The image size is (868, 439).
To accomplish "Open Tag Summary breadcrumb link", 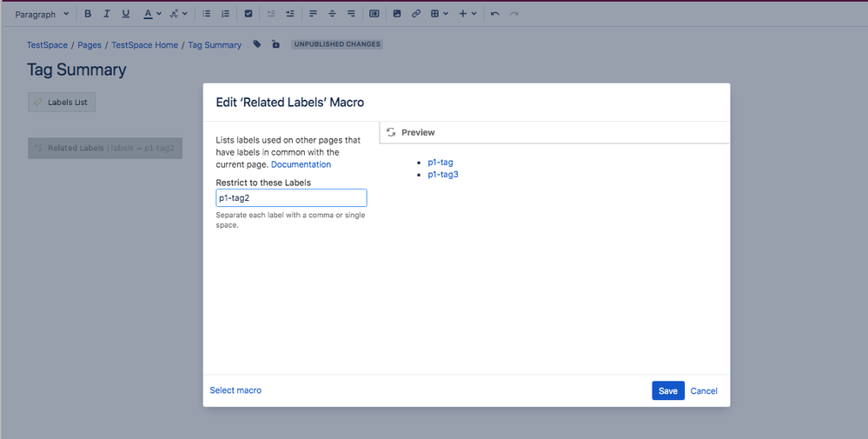I will point(215,45).
